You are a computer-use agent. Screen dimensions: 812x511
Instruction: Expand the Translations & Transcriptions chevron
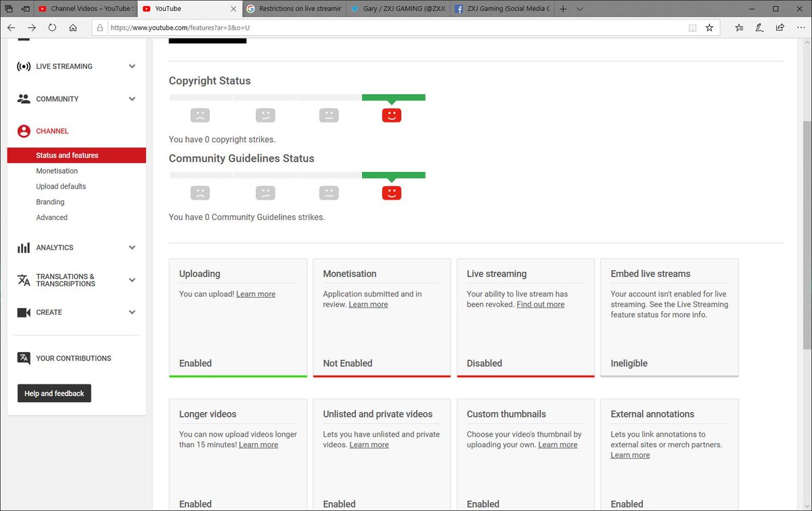coord(132,280)
